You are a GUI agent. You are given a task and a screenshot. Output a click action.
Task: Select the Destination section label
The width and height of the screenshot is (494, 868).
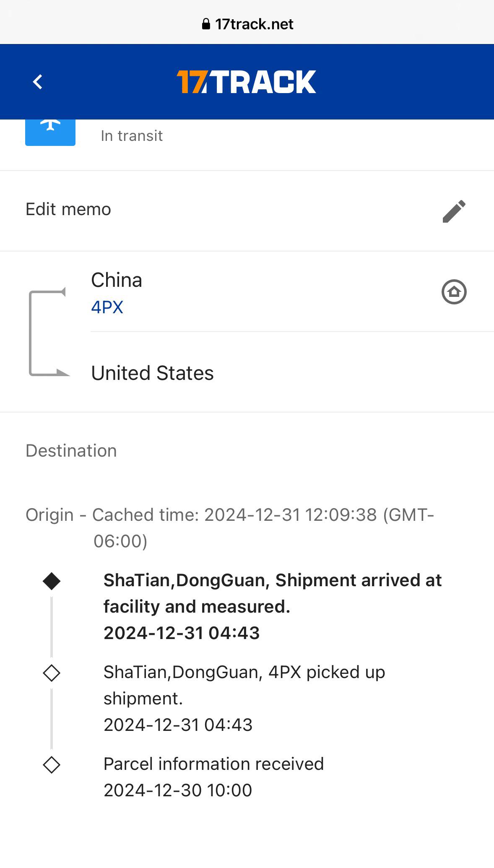pyautogui.click(x=71, y=451)
